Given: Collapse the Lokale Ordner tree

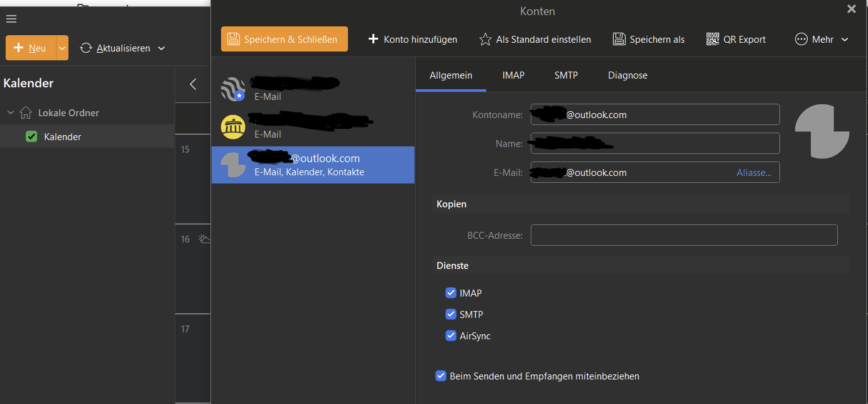Looking at the screenshot, I should (11, 112).
